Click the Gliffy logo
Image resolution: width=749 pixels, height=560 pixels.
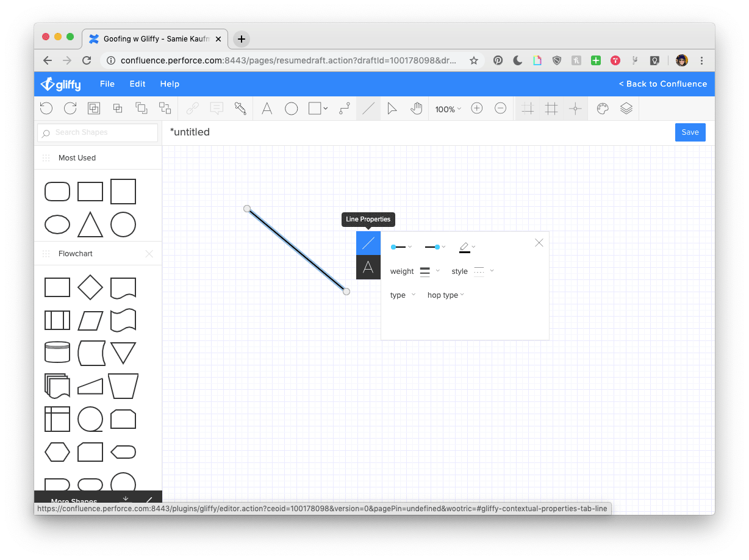[60, 84]
